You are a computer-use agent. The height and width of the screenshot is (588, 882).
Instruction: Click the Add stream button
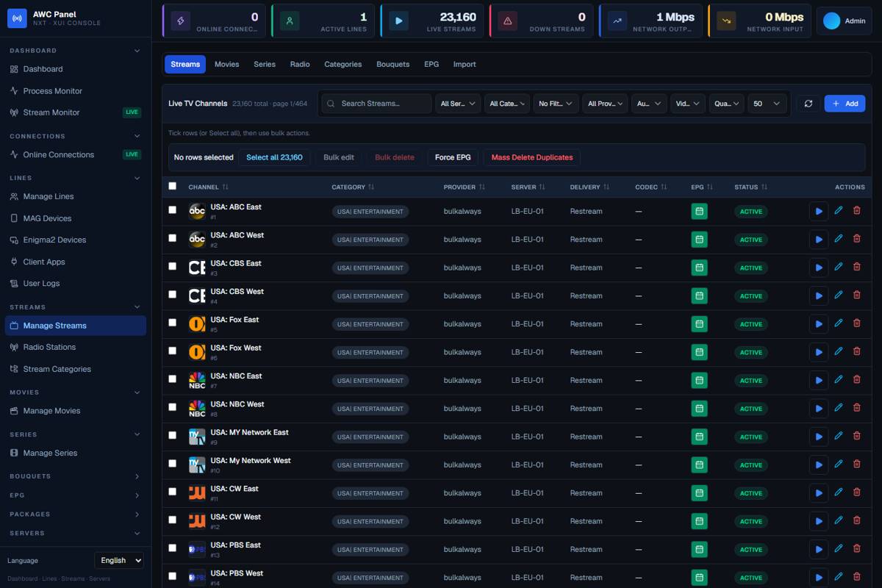(x=845, y=104)
